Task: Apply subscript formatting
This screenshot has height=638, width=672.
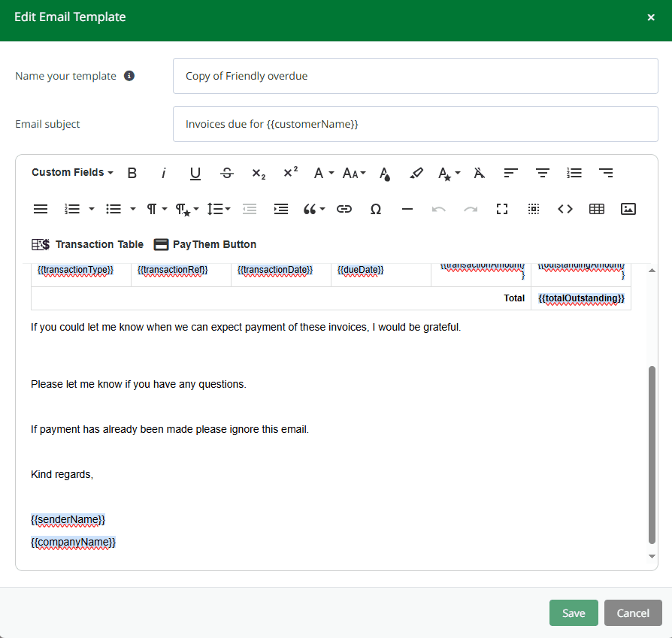Action: pos(259,173)
